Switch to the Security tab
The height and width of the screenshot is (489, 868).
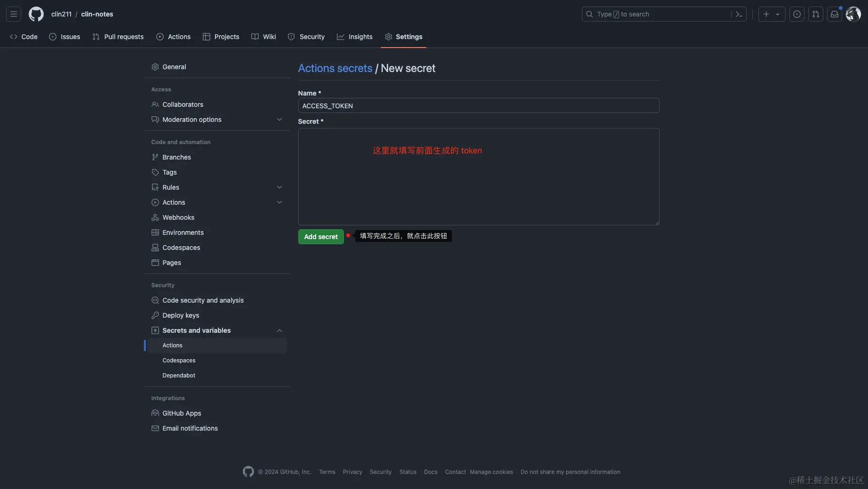[306, 37]
